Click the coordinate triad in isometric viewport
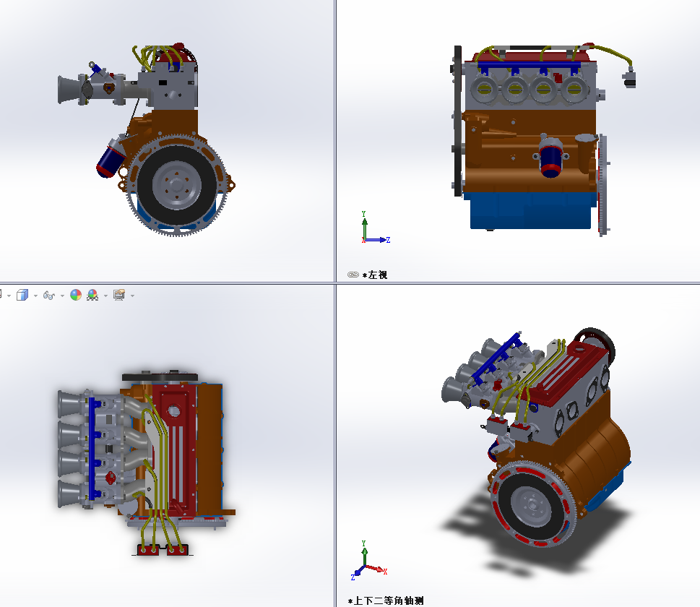Viewport: 700px width, 607px height. (368, 561)
